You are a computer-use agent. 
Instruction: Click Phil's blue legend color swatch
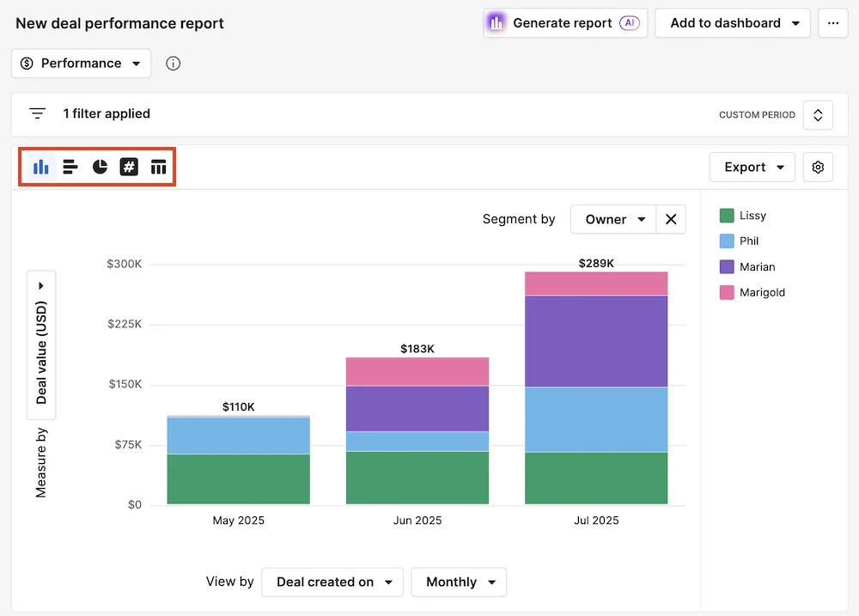pos(727,241)
